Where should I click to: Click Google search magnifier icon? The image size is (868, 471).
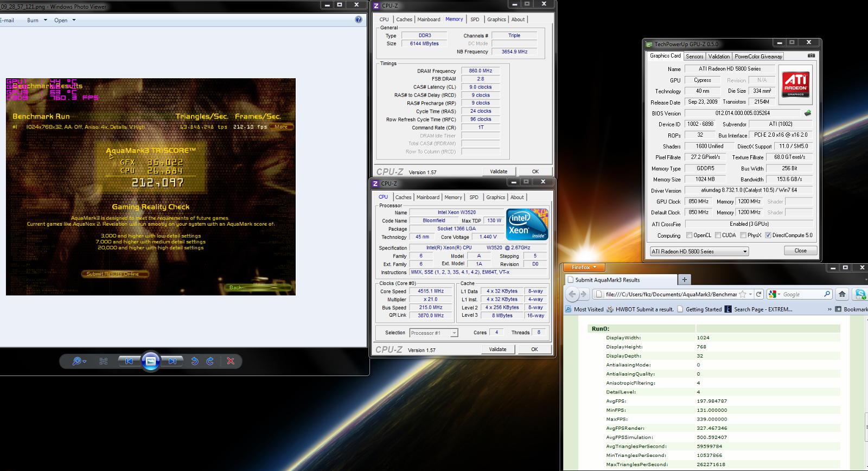tap(827, 294)
